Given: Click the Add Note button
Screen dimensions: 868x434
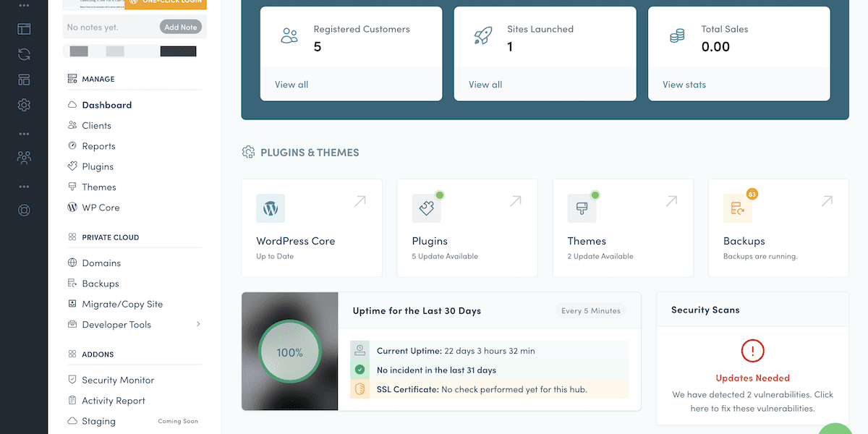Looking at the screenshot, I should click(x=181, y=27).
